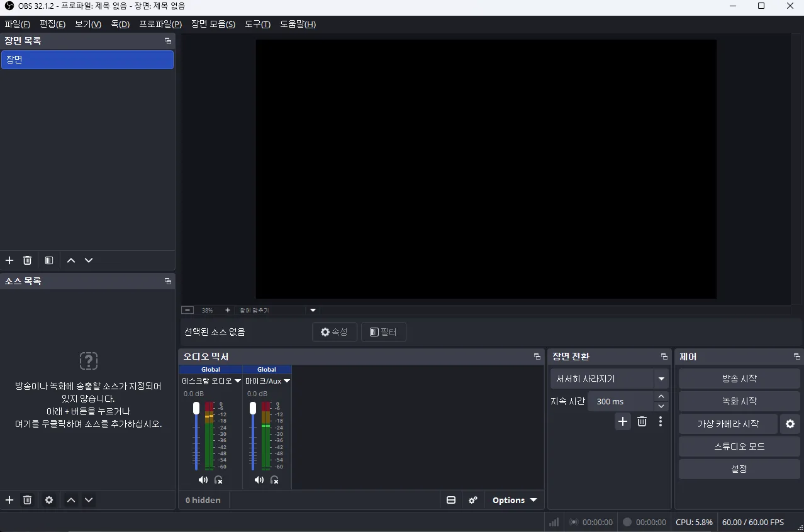Switch audio mixer layout icon
The height and width of the screenshot is (532, 804).
click(x=451, y=500)
